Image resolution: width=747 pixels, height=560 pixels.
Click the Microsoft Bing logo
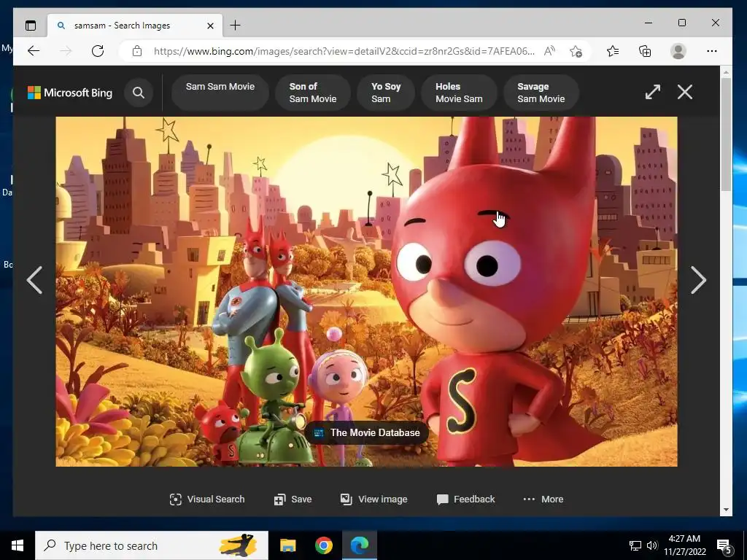pos(70,93)
